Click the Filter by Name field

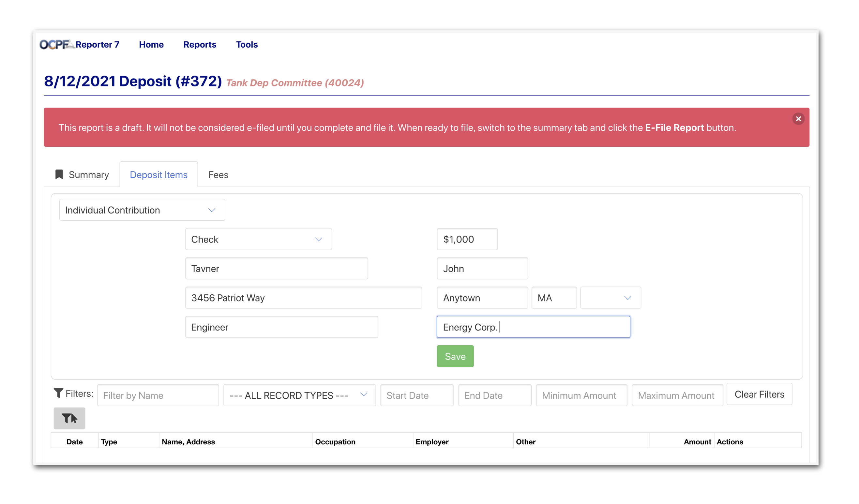click(x=158, y=395)
